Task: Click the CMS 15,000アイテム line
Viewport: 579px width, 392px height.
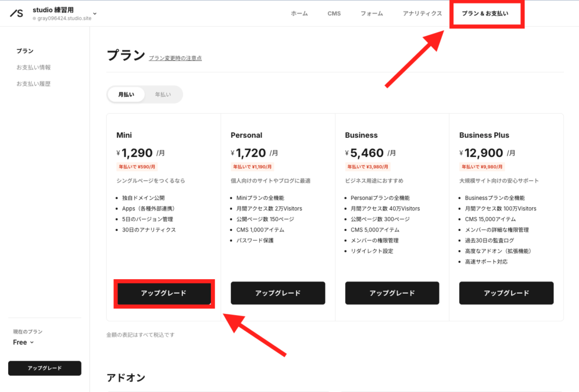Action: coord(490,219)
